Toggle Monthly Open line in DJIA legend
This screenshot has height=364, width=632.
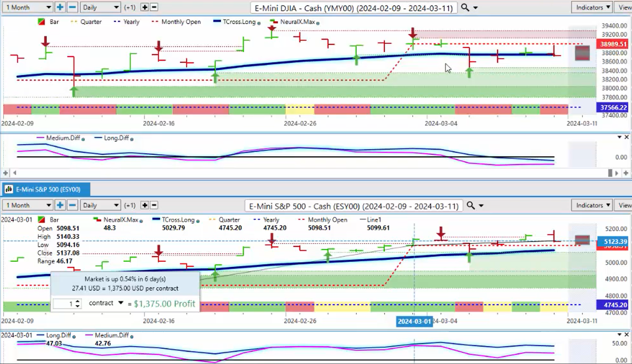[176, 22]
